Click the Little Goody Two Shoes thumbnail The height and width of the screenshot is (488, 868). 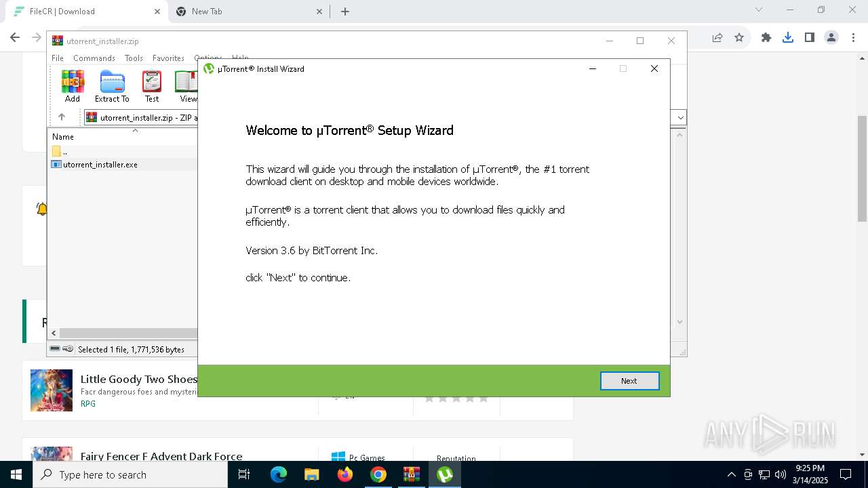pyautogui.click(x=52, y=390)
